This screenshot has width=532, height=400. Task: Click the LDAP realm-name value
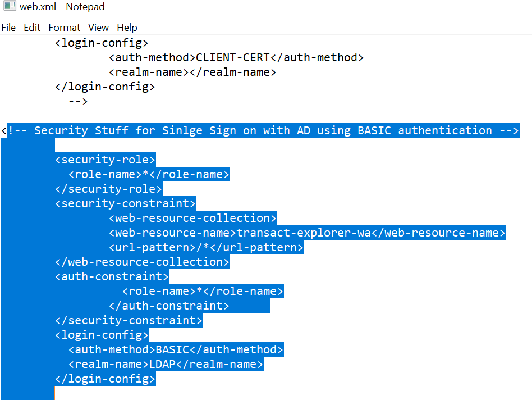(x=163, y=364)
